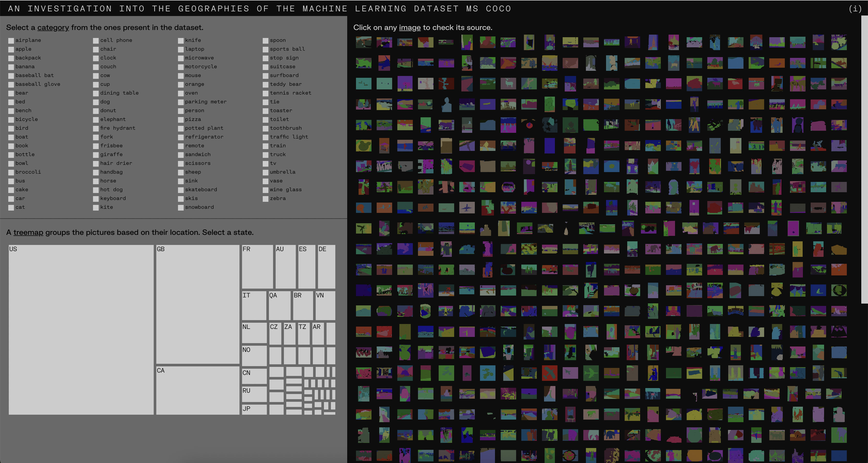Click the underlined image link
Screen dimensions: 868x463
(409, 28)
